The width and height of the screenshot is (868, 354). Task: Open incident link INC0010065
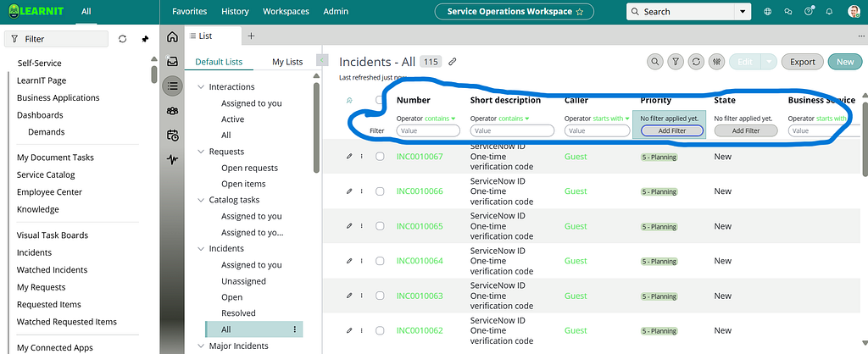[x=420, y=226]
